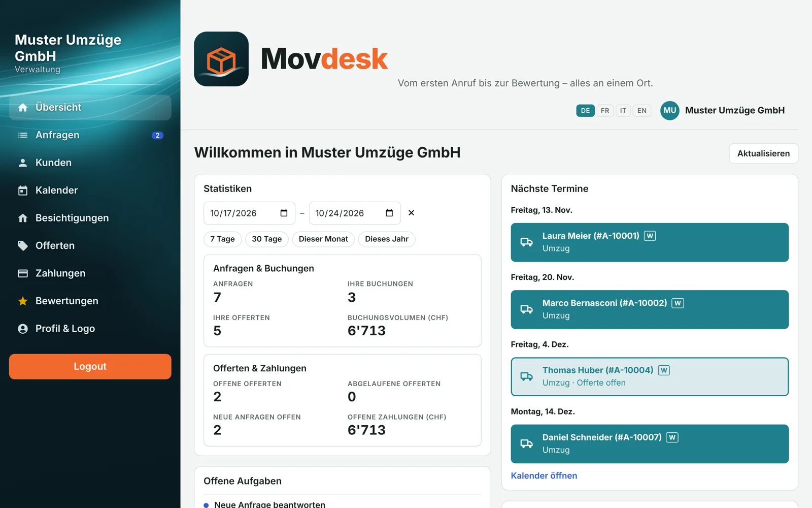The height and width of the screenshot is (508, 812).
Task: Click the Muster Umzüge GmbH account name in the header
Action: (735, 110)
